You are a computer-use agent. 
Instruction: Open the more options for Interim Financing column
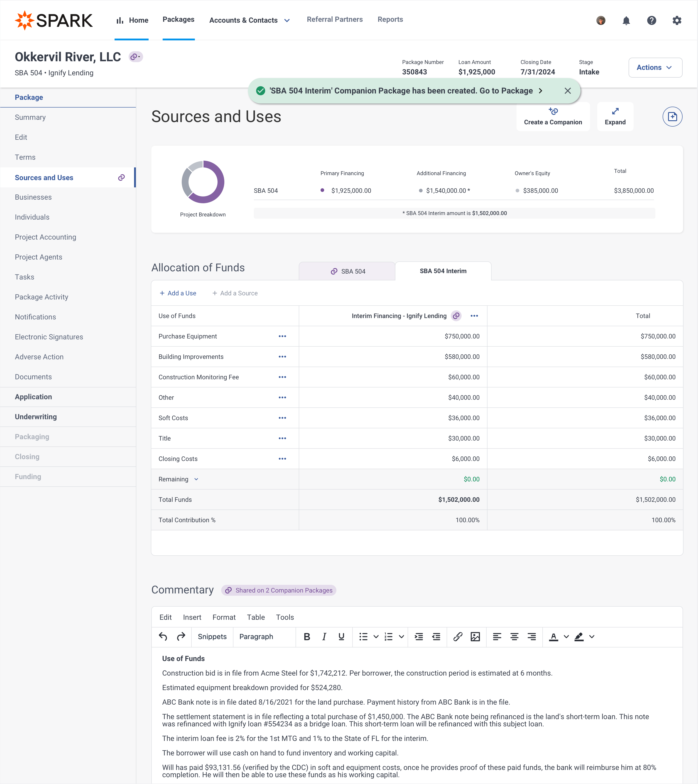(x=474, y=316)
